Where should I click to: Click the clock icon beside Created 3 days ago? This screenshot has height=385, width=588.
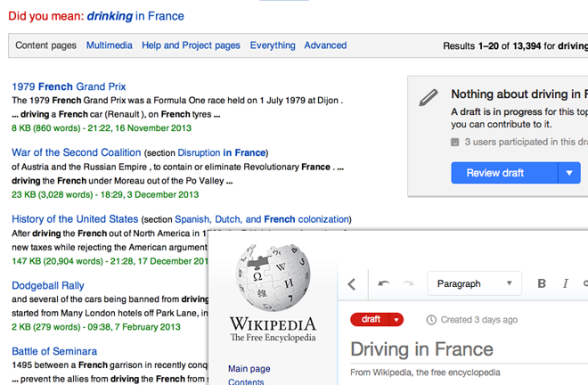(431, 320)
